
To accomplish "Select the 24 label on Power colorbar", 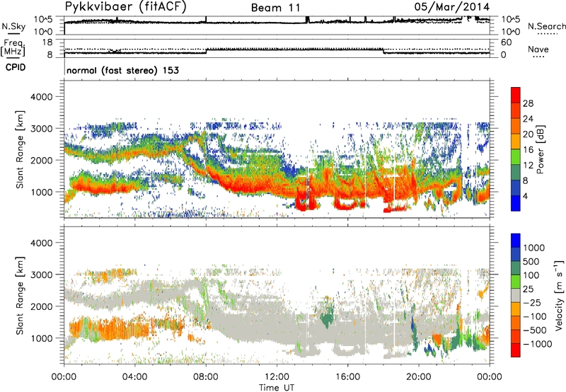I will click(528, 119).
